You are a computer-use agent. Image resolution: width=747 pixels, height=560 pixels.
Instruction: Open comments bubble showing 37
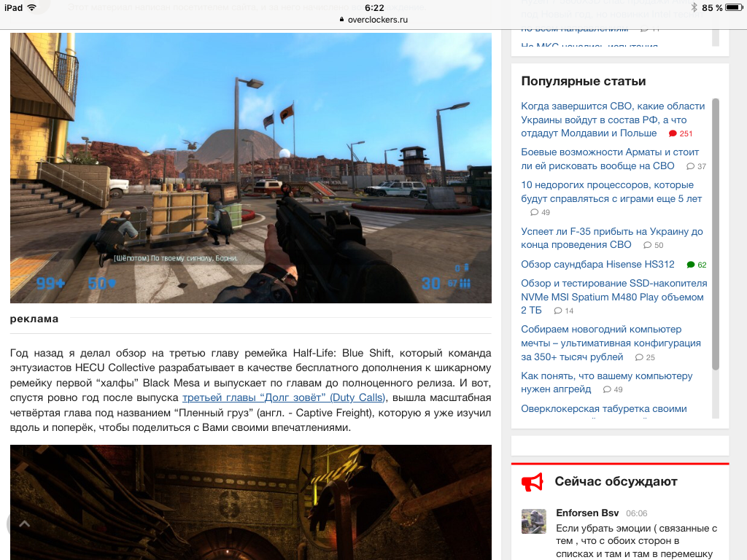[x=696, y=166]
